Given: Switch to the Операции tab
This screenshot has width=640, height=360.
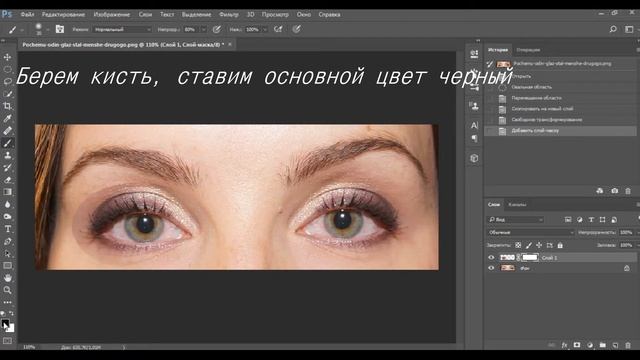Looking at the screenshot, I should click(x=528, y=50).
